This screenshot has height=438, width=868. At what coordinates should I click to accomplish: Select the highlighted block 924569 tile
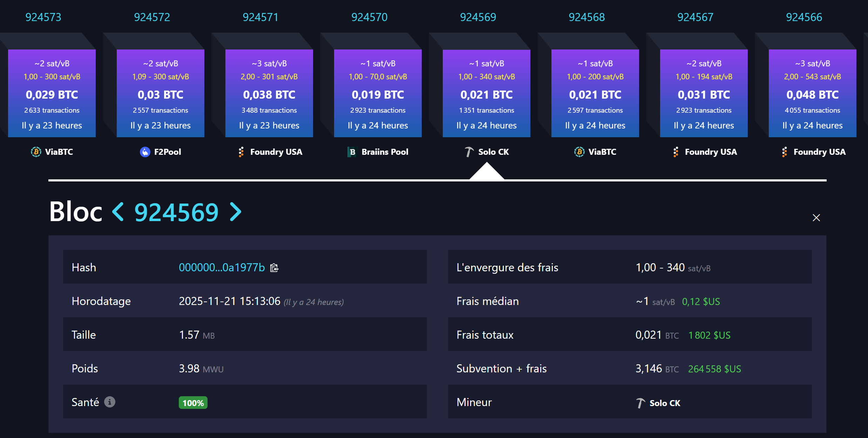[x=486, y=93]
